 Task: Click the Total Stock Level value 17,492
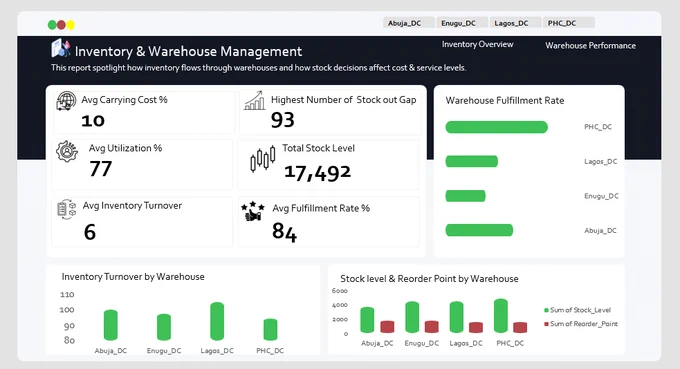[317, 172]
